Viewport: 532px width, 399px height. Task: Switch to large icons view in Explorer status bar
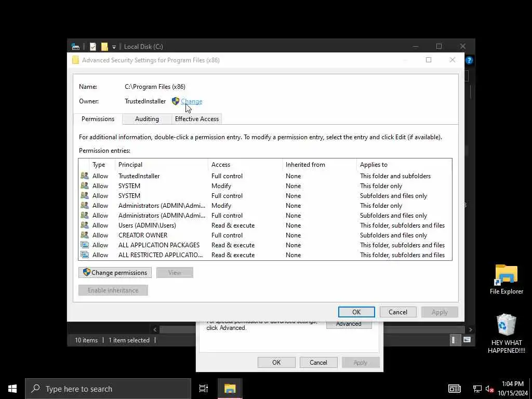point(467,340)
